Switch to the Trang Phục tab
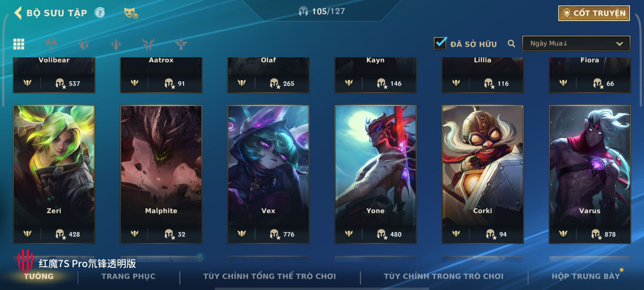644x290 pixels. coord(129,276)
